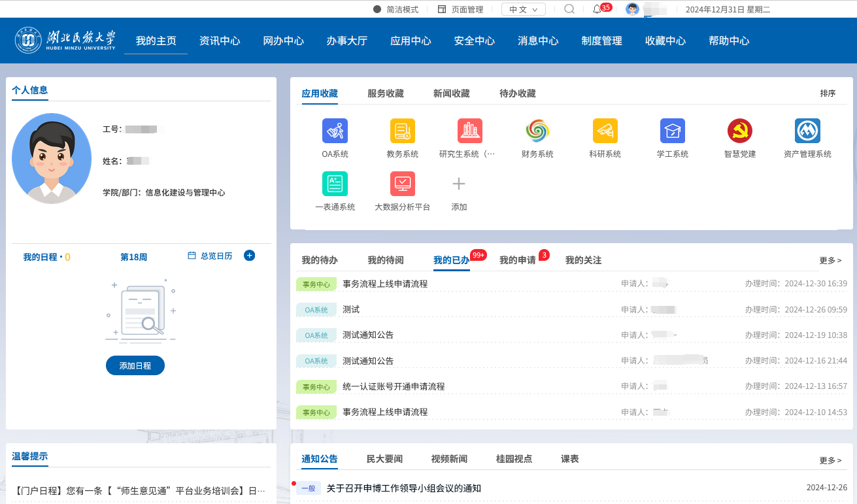Open the 智慧党建 icon
The image size is (857, 504).
739,131
